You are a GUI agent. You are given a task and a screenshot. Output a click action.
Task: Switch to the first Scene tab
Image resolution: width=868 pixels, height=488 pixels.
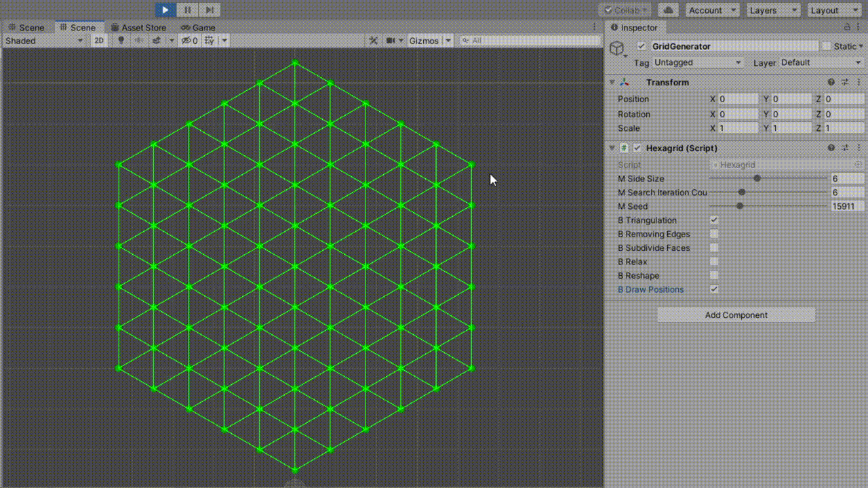tap(26, 28)
